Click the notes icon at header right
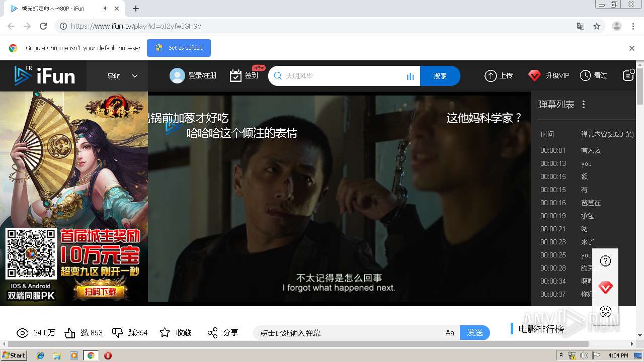 click(628, 75)
